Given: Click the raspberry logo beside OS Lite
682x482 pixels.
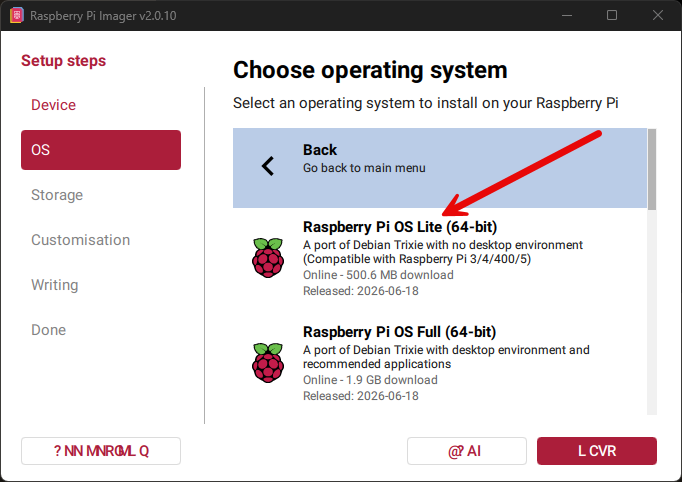Looking at the screenshot, I should coord(268,258).
